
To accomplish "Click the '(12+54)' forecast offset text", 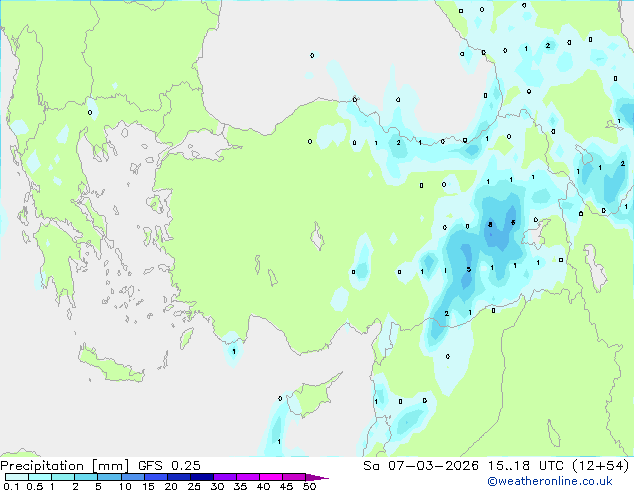I will tap(601, 466).
